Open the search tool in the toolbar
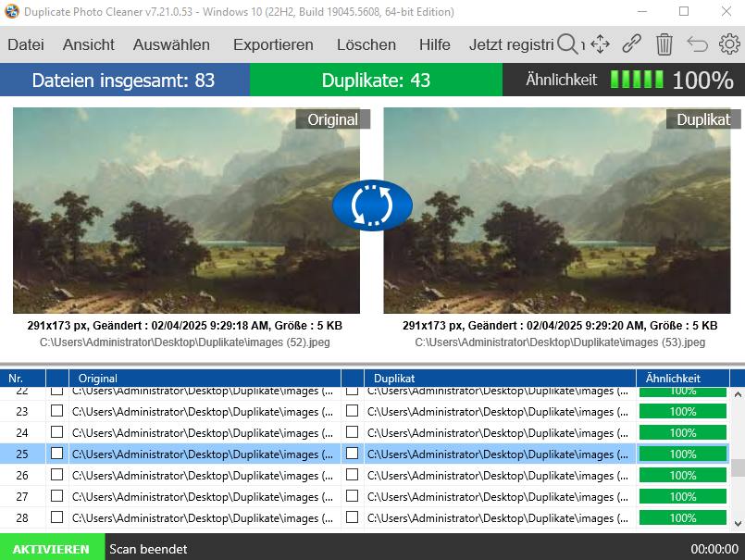 click(x=568, y=44)
